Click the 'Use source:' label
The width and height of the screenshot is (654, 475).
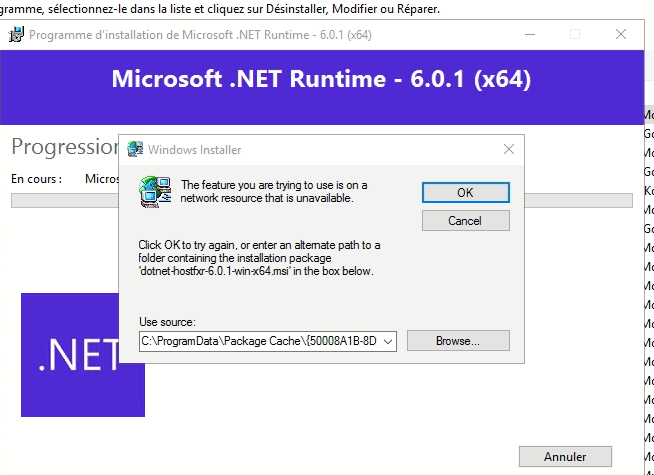coord(167,322)
